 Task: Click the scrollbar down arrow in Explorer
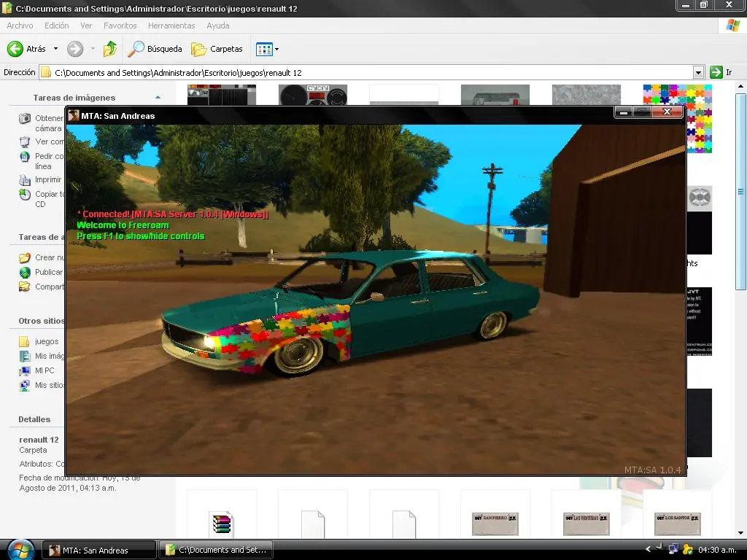pos(740,533)
